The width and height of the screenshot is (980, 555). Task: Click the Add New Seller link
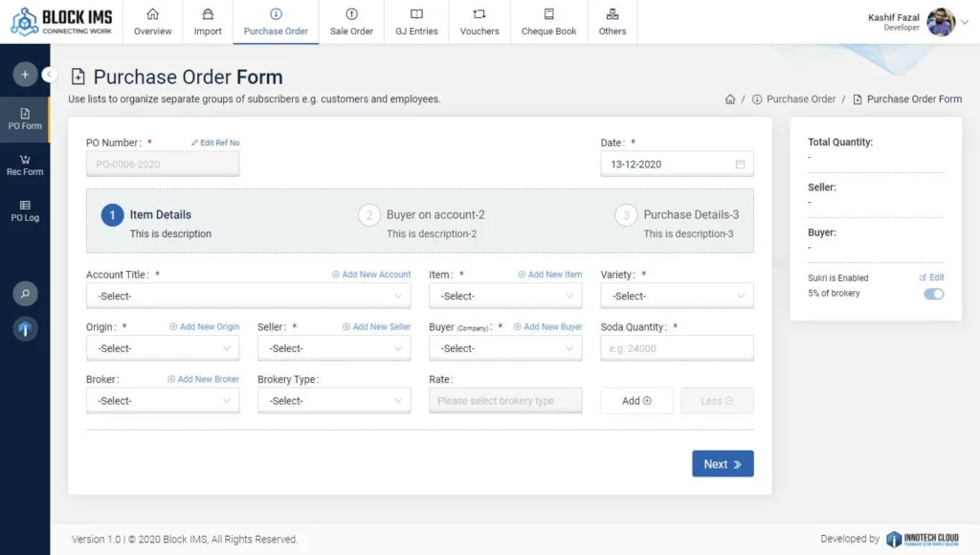click(376, 327)
